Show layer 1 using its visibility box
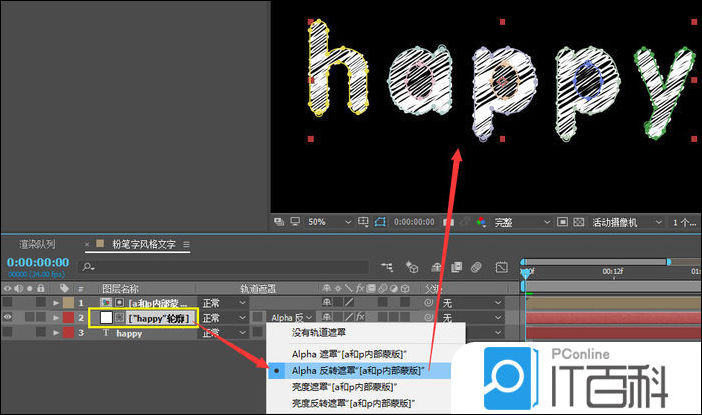702x415 pixels. click(7, 303)
